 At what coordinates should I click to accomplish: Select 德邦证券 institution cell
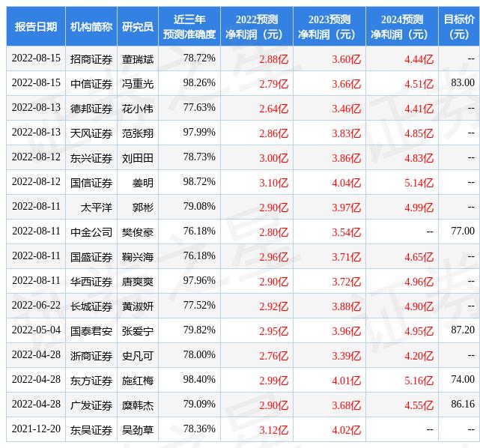[91, 109]
